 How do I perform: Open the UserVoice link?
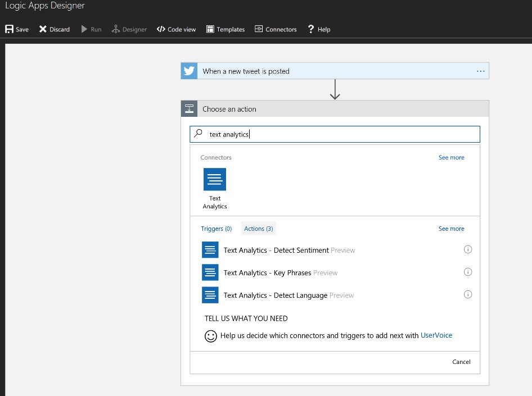click(x=436, y=335)
